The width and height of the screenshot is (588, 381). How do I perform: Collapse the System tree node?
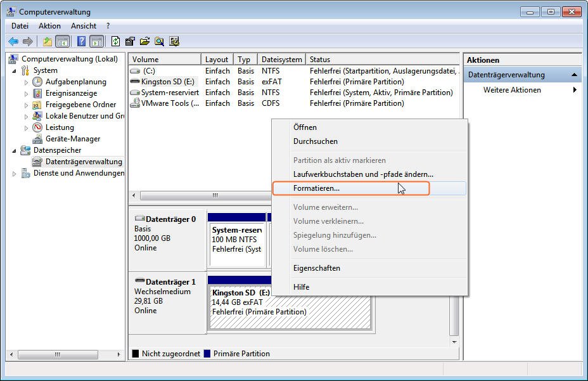click(14, 70)
